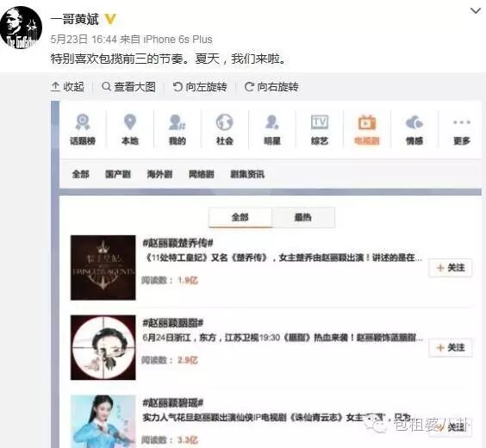Open the post options chevron dropdown
This screenshot has width=486, height=448.
476,11
